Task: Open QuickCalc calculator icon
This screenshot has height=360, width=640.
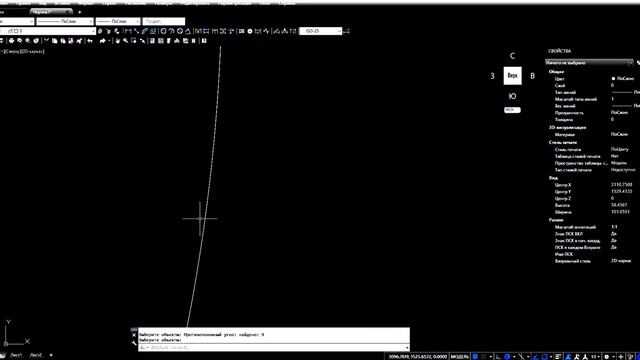Action: (193, 41)
